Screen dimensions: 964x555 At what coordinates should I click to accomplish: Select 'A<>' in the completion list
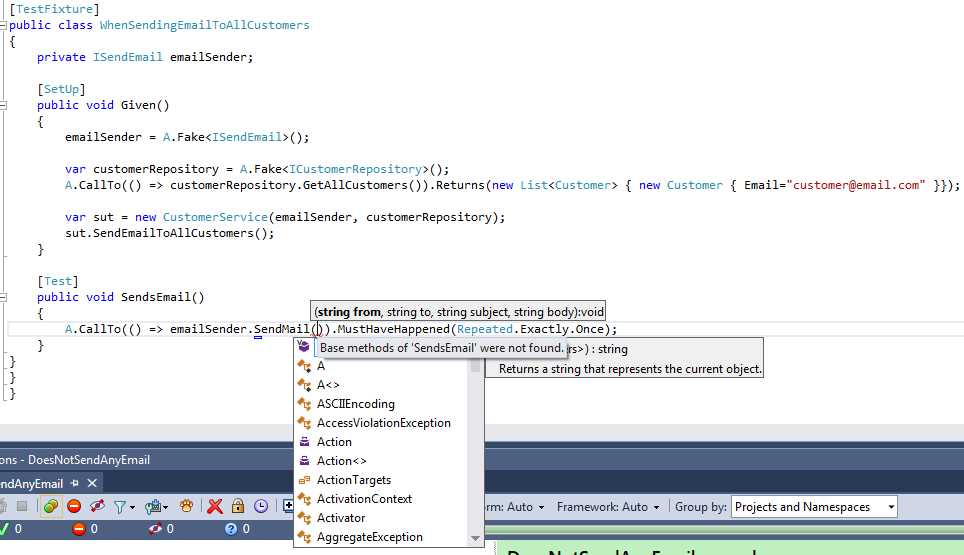pyautogui.click(x=328, y=385)
